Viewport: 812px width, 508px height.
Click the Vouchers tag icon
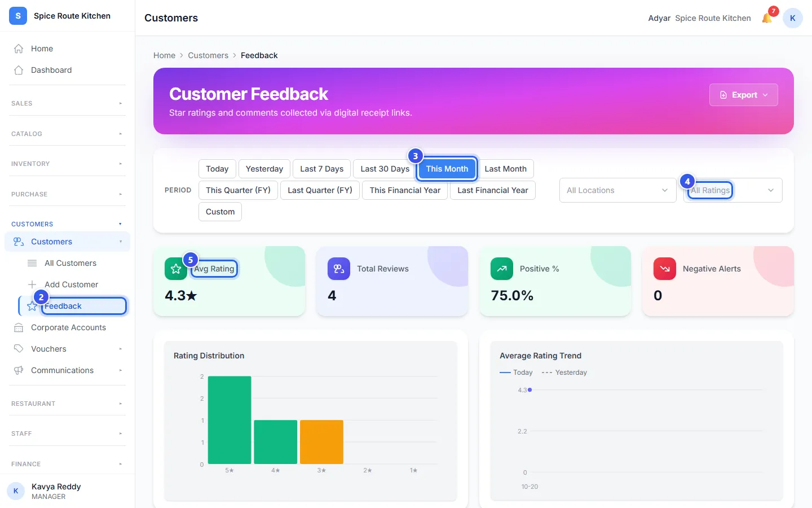[19, 349]
